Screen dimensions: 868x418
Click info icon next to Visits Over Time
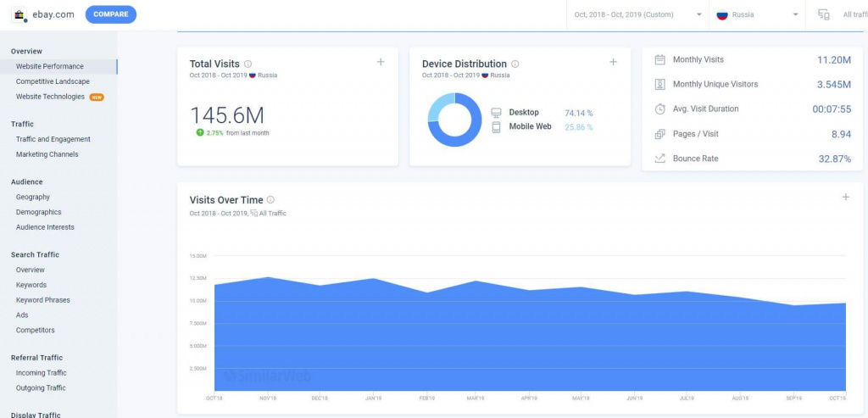[270, 200]
